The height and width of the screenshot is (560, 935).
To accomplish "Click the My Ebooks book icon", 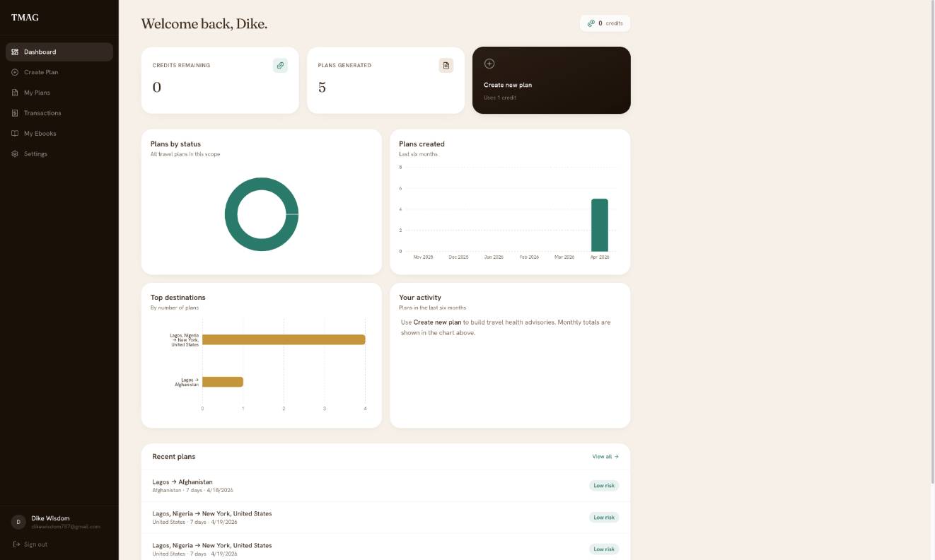I will click(x=15, y=134).
